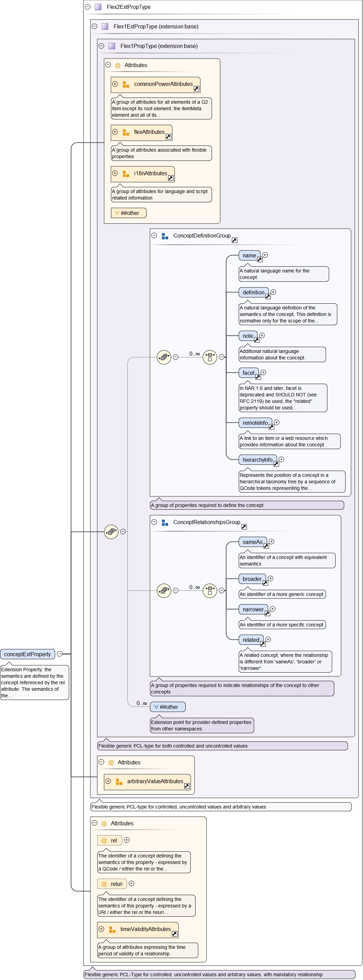
Task: Click the link arrow icon on flexAttributes
Action: click(x=168, y=137)
